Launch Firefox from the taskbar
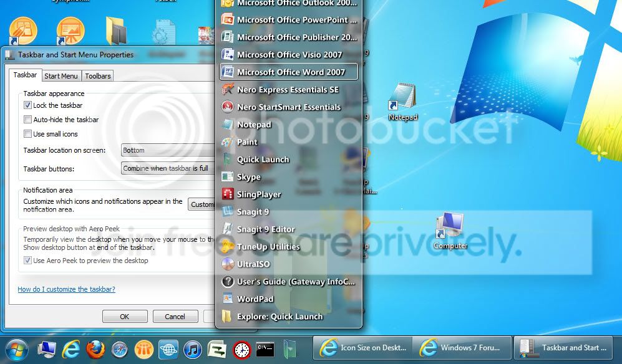 point(95,349)
